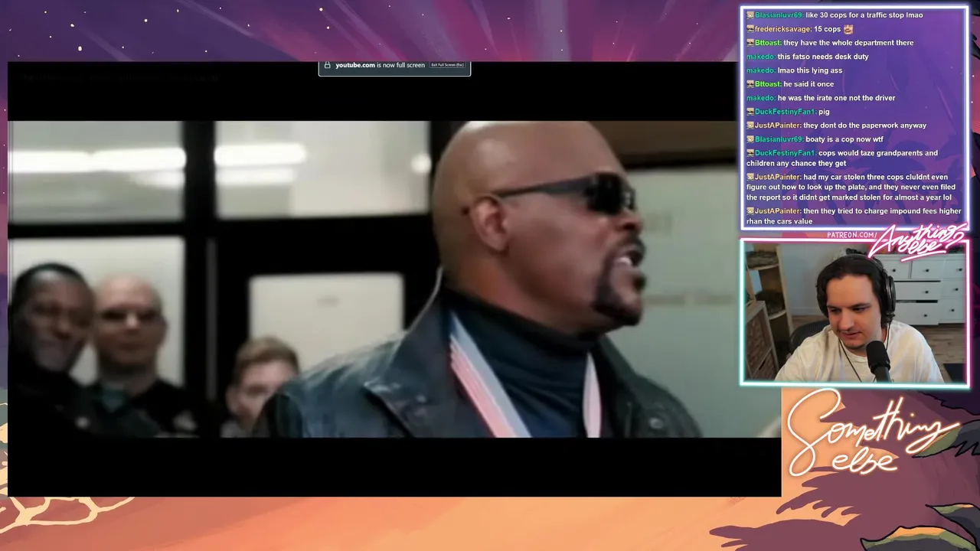Select the username fredericksavage in chat
980x551 pixels.
click(782, 29)
